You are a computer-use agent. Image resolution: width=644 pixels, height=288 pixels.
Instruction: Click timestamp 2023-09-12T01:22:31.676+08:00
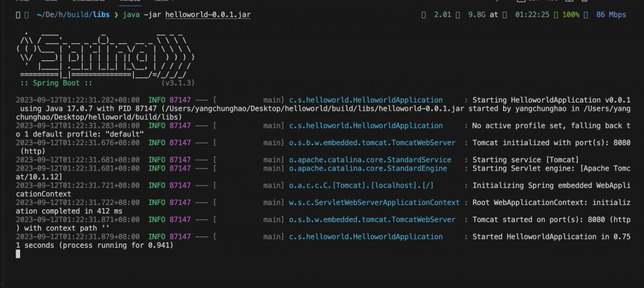(x=77, y=143)
